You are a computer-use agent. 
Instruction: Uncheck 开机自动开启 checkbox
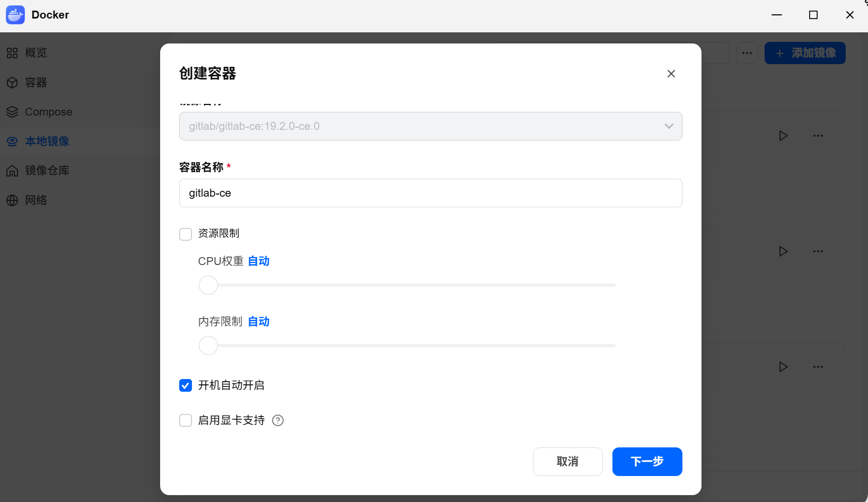pyautogui.click(x=186, y=385)
